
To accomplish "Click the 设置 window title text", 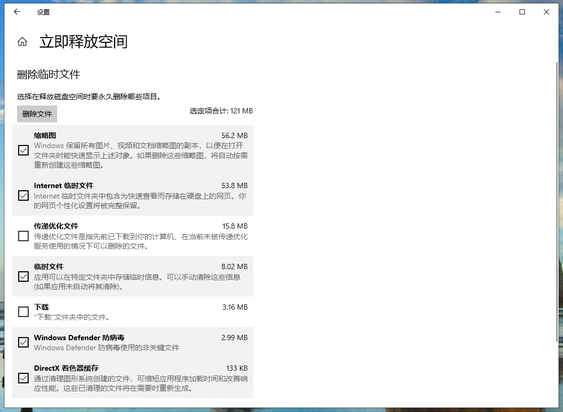I will coord(43,12).
